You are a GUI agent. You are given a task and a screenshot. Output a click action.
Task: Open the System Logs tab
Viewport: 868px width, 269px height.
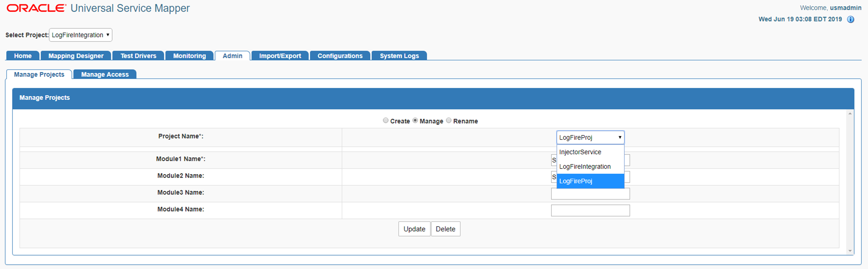399,56
